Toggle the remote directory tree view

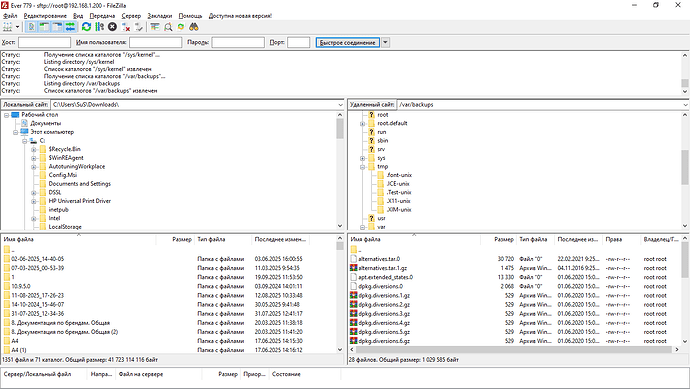coord(57,27)
